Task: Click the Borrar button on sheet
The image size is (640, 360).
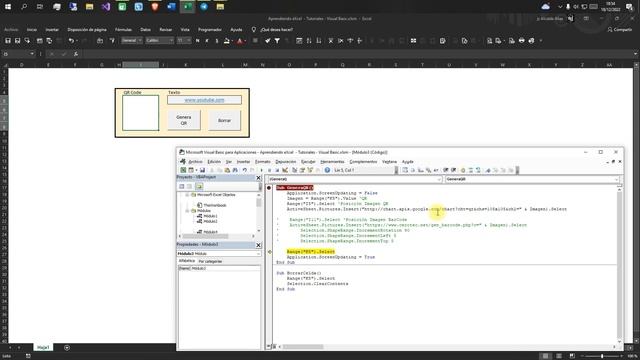Action: (x=224, y=120)
